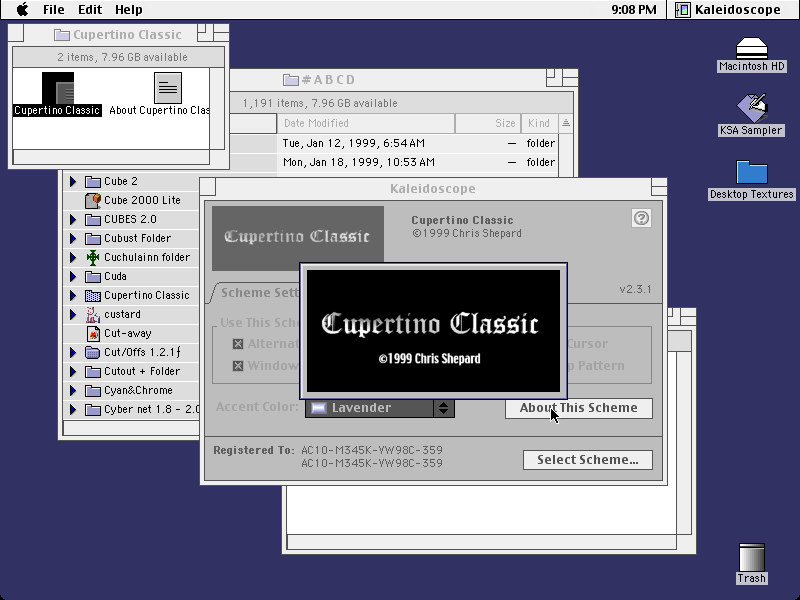Expand the Cuchulainn folder
This screenshot has height=600, width=800.
tap(73, 258)
